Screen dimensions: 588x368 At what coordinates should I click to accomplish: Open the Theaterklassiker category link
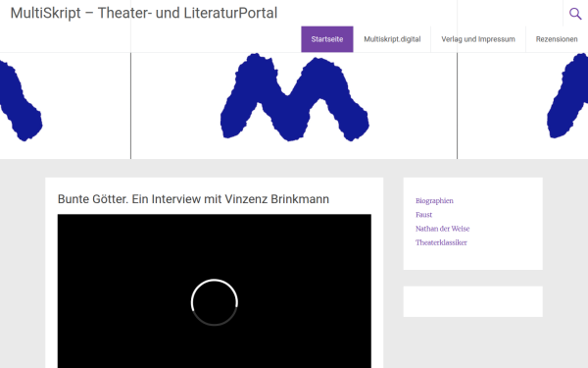(x=441, y=242)
